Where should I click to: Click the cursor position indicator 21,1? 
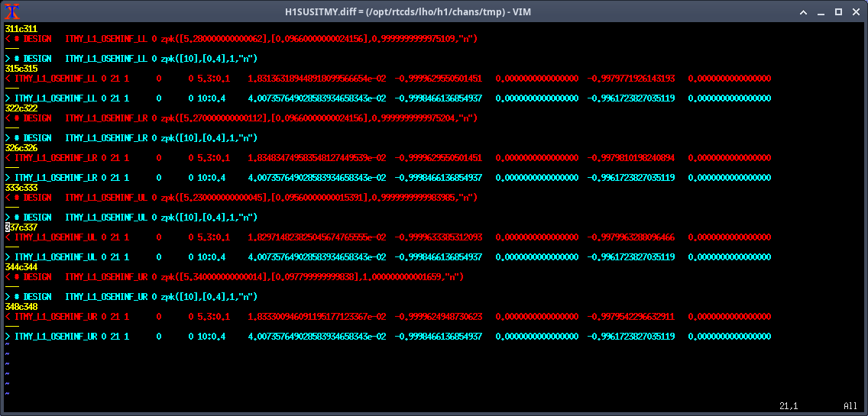(789, 405)
